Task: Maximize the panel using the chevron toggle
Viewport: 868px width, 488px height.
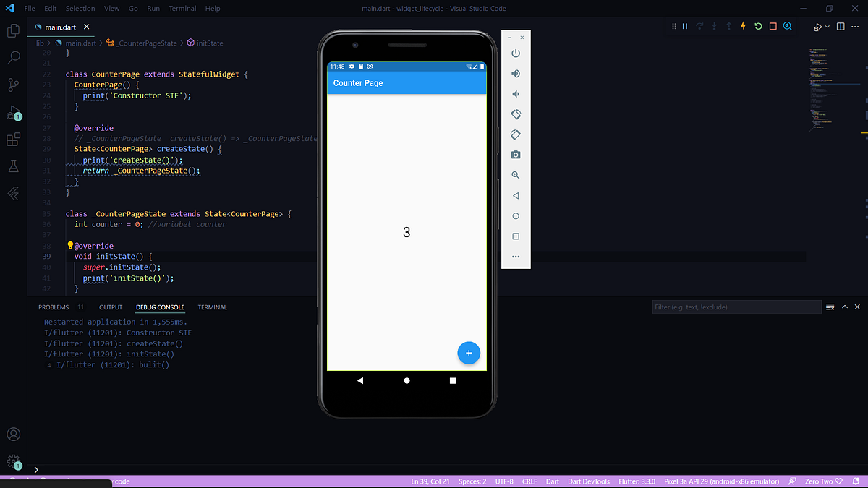Action: (845, 307)
